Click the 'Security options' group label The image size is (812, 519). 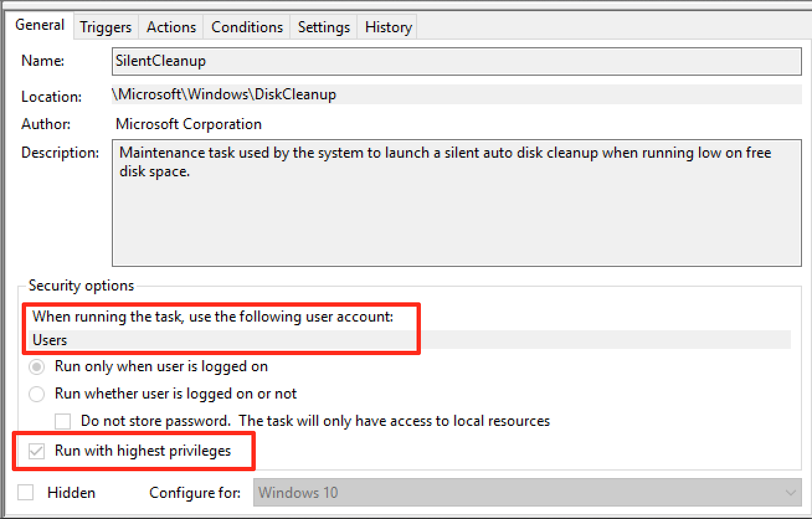pos(81,286)
